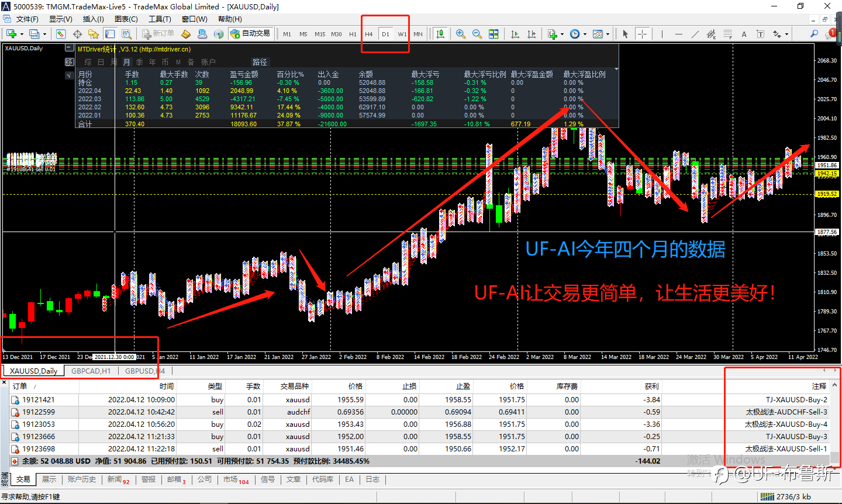
Task: Toggle candlestick chart mode
Action: coord(440,34)
